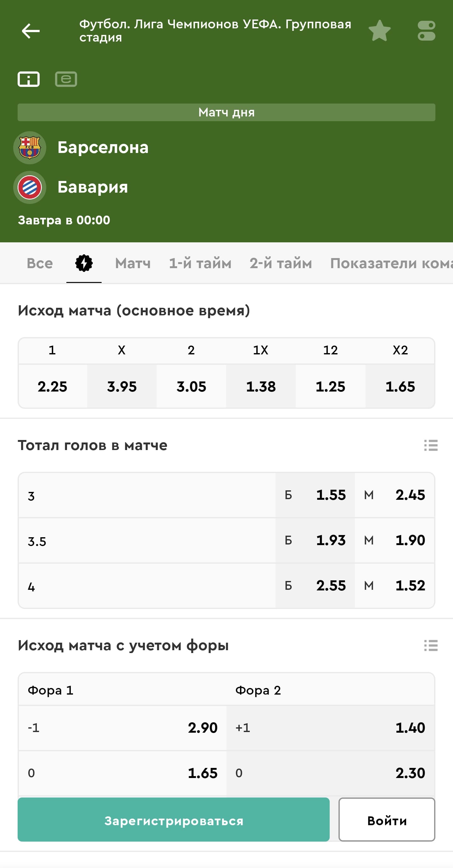Select the popular markets lightning tab
The image size is (453, 868).
84,263
